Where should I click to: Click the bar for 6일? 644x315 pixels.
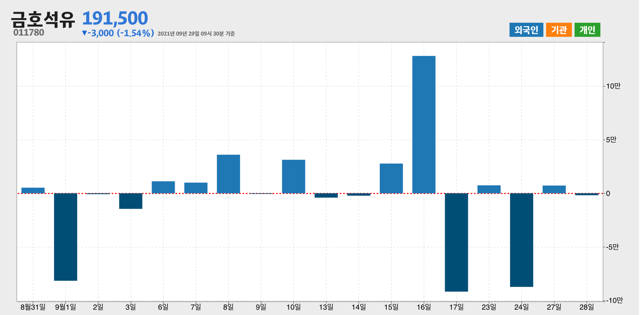163,187
